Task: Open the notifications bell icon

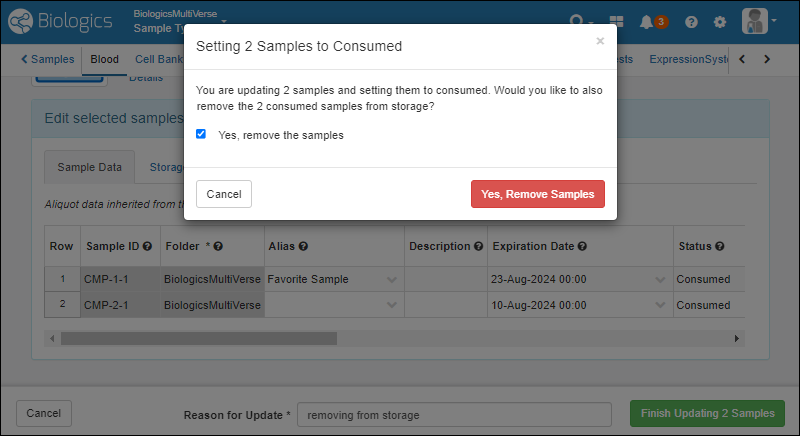Action: [647, 21]
